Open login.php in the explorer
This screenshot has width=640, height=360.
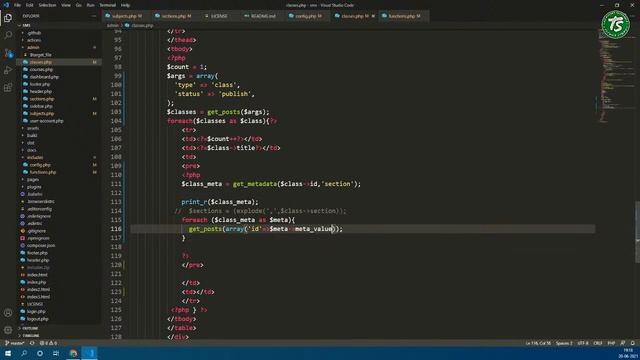pyautogui.click(x=36, y=311)
